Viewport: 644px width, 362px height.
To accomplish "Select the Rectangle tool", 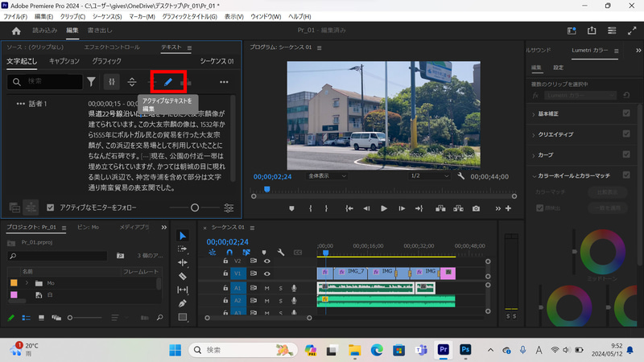I will [x=183, y=317].
